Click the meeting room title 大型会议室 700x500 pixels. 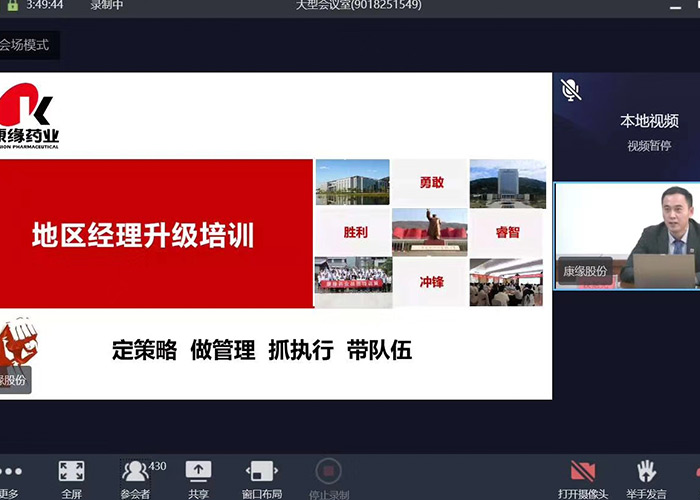pos(358,5)
